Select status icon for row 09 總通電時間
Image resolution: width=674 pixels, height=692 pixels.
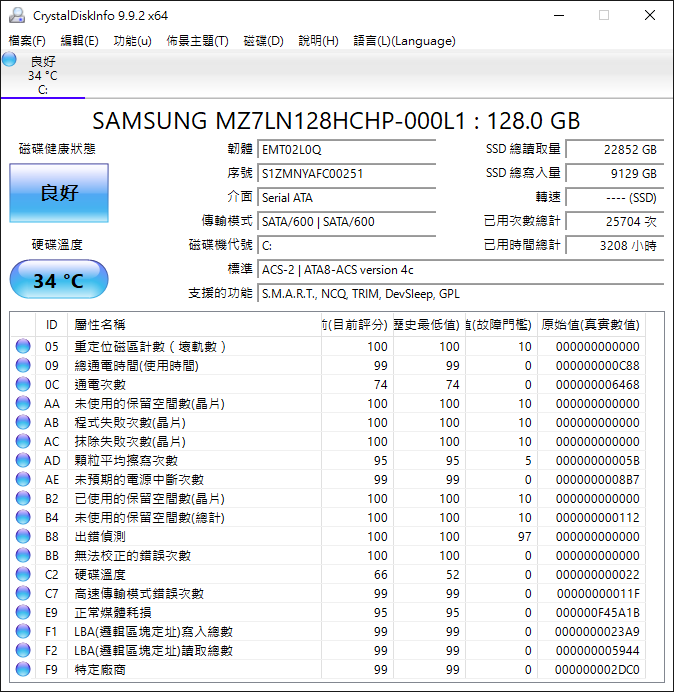(23, 365)
